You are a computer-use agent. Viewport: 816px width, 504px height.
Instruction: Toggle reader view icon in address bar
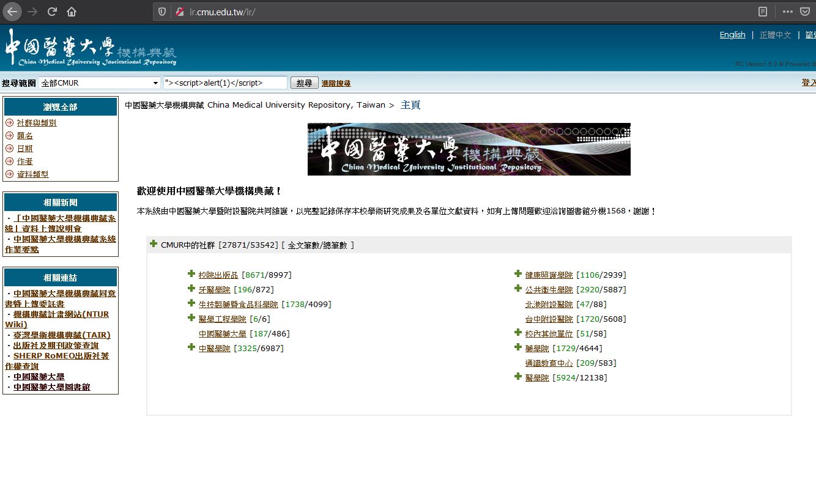[x=763, y=12]
